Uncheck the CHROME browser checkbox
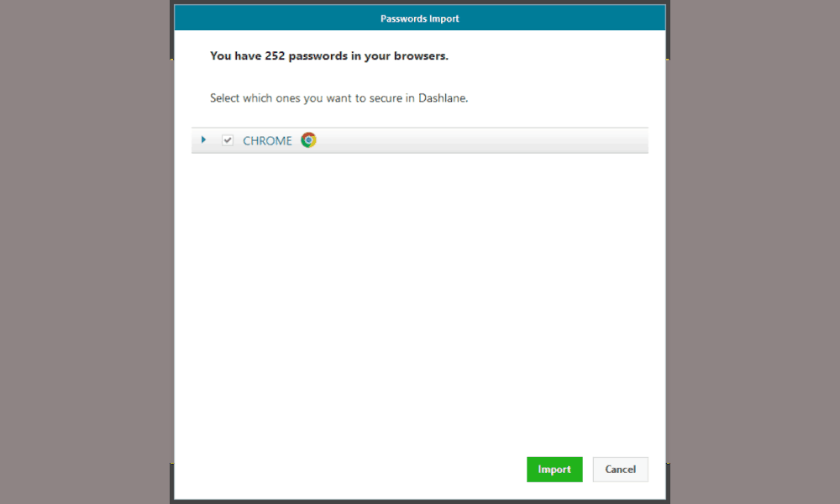 click(x=228, y=140)
